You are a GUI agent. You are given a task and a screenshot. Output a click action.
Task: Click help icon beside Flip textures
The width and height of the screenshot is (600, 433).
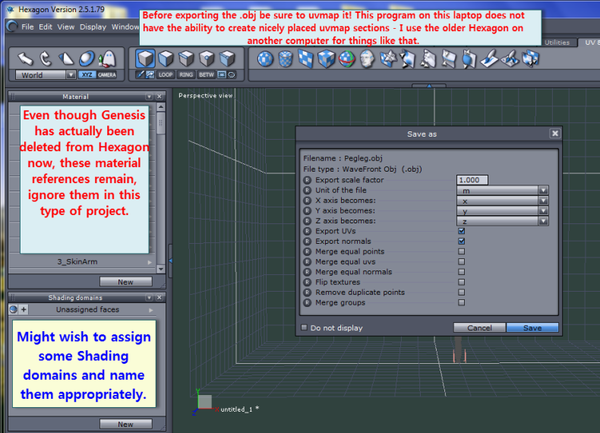pos(307,282)
